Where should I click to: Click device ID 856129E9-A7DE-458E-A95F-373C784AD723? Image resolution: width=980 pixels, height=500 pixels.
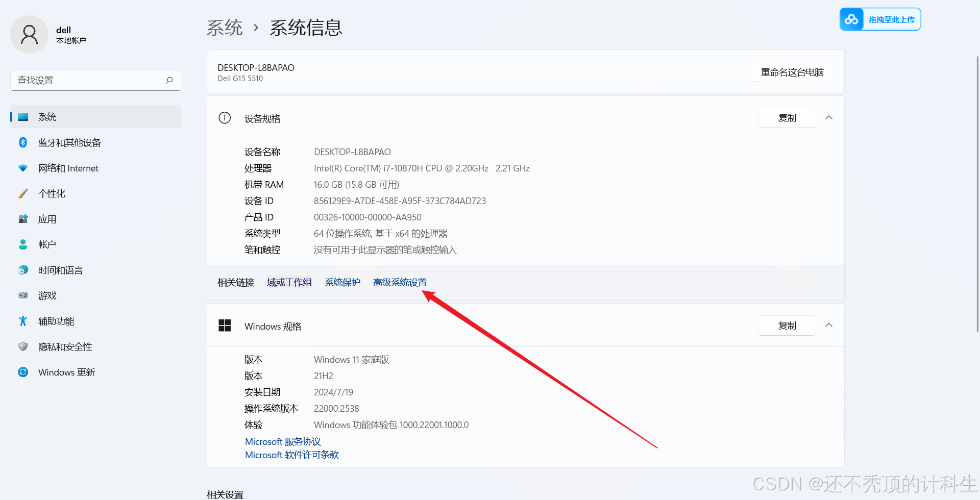[x=400, y=201]
